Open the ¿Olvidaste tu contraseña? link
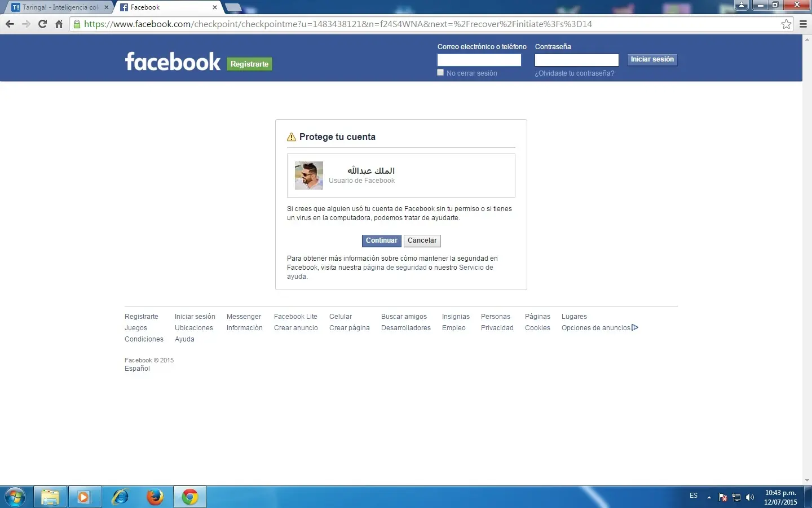812x508 pixels. point(575,73)
